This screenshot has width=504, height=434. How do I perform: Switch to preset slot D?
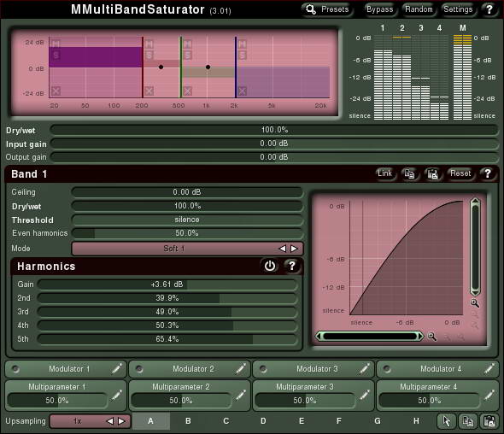[x=263, y=421]
